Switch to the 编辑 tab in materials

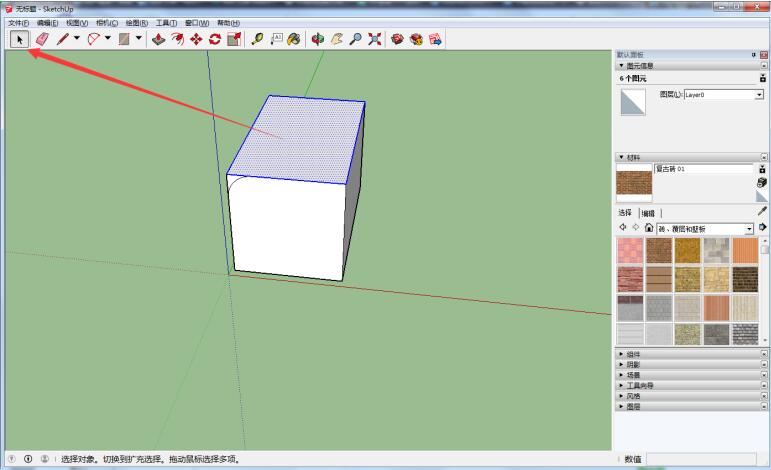pyautogui.click(x=648, y=213)
